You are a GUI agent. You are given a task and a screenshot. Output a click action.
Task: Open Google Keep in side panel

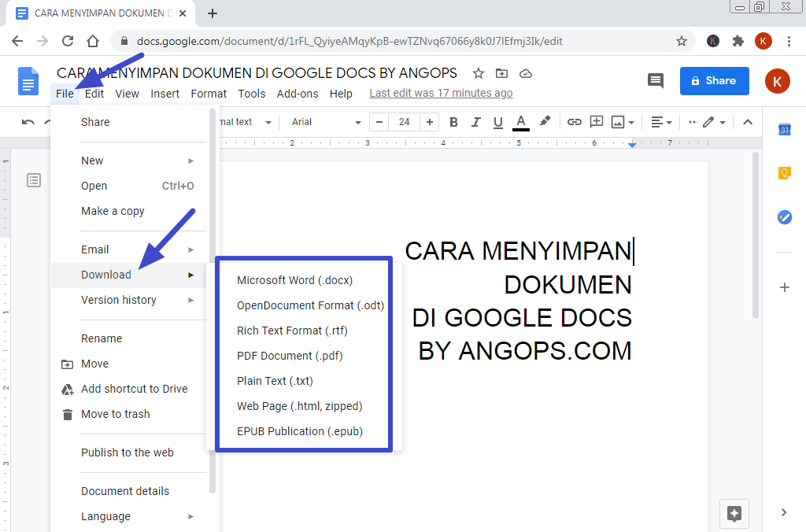coord(784,173)
